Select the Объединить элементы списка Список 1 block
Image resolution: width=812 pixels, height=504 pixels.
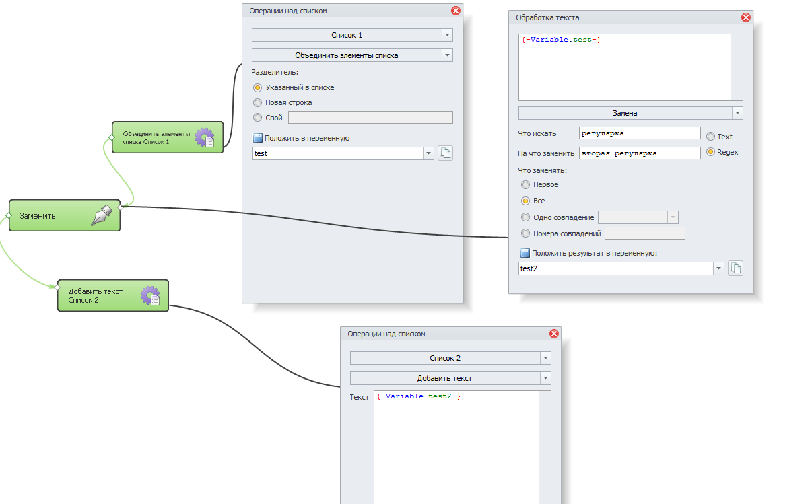pos(167,137)
